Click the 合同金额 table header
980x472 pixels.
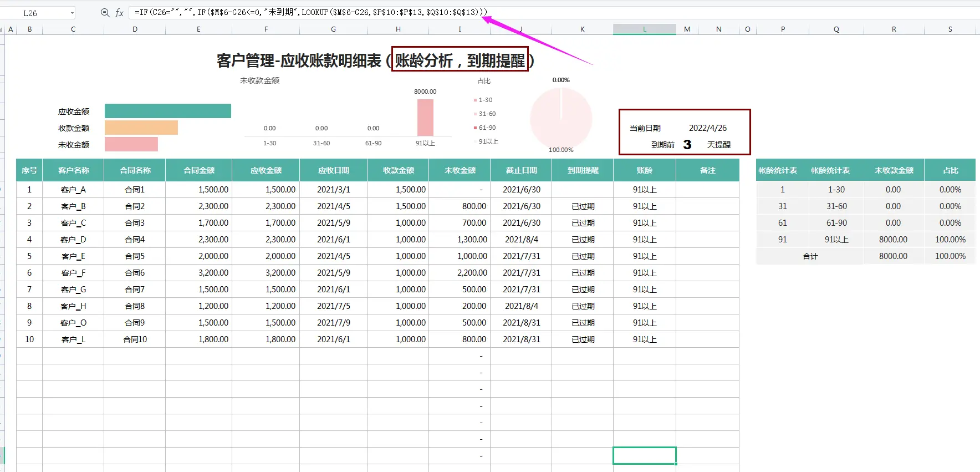pyautogui.click(x=199, y=170)
